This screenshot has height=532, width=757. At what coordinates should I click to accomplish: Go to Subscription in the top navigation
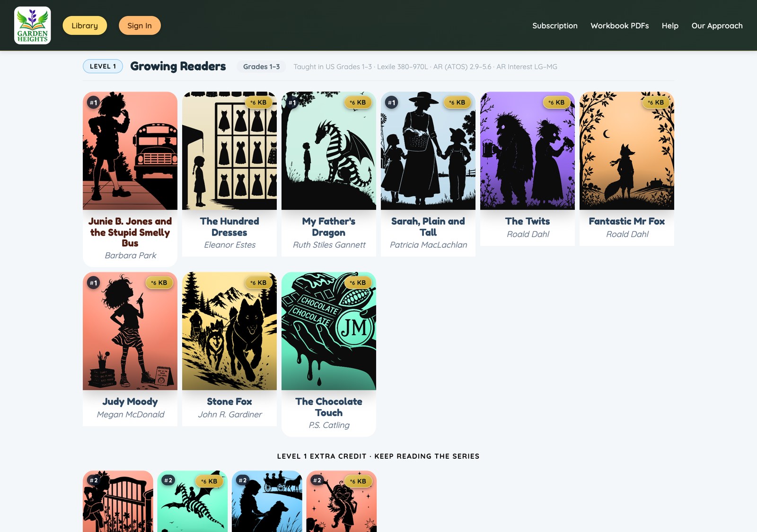point(555,26)
